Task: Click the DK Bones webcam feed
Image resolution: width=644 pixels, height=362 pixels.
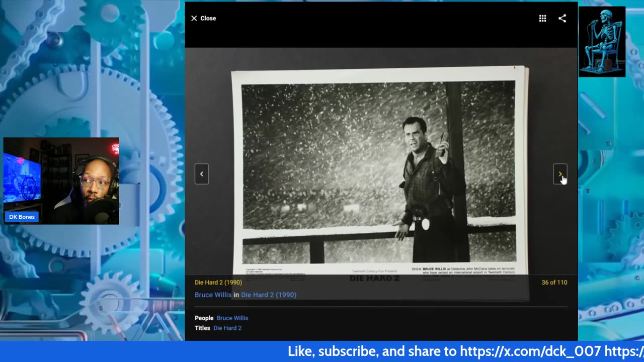Action: pyautogui.click(x=61, y=181)
